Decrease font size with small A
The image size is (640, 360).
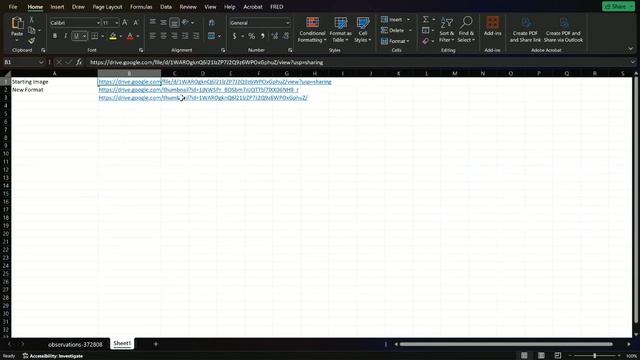point(136,23)
